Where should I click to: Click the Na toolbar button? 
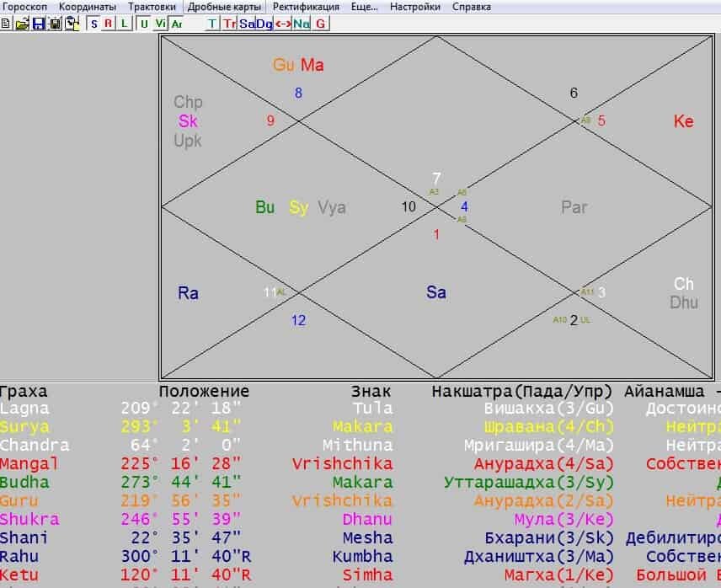(x=302, y=24)
